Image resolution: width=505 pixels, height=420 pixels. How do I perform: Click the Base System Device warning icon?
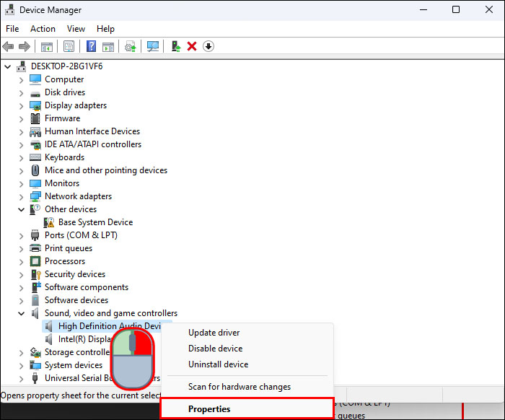click(49, 222)
